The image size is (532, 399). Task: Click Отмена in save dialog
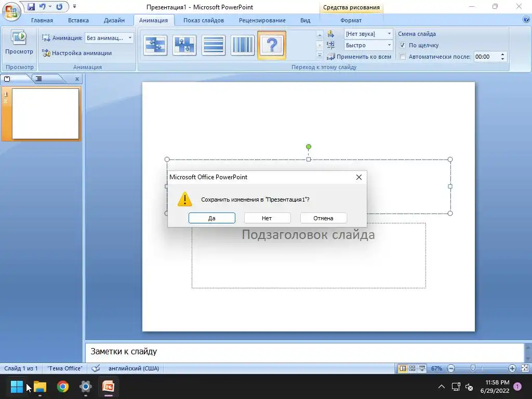point(323,218)
